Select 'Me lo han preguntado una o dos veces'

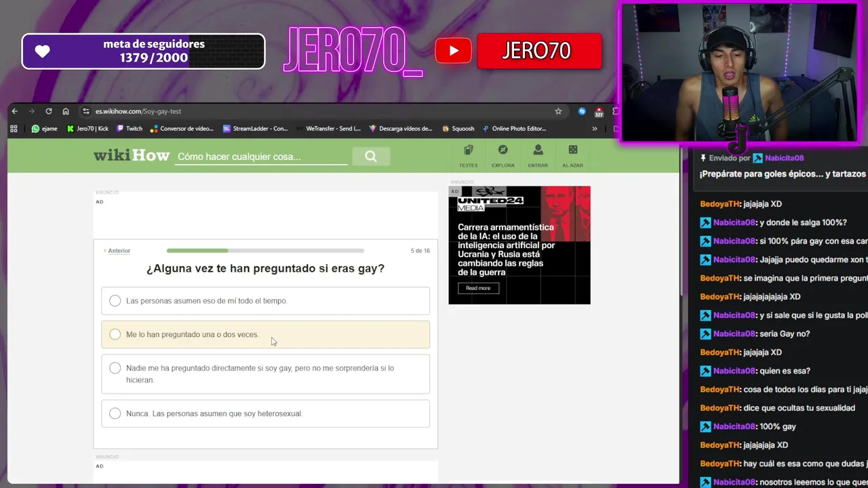pyautogui.click(x=265, y=334)
